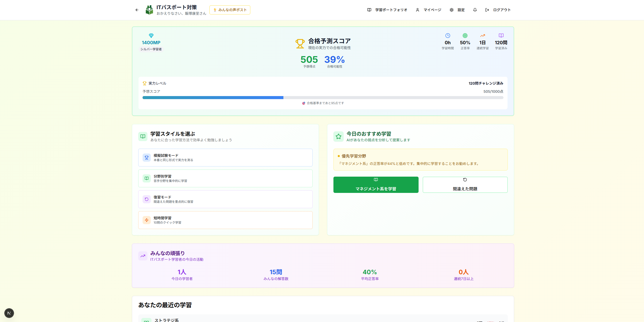Click the diamond MP icon

pyautogui.click(x=151, y=36)
